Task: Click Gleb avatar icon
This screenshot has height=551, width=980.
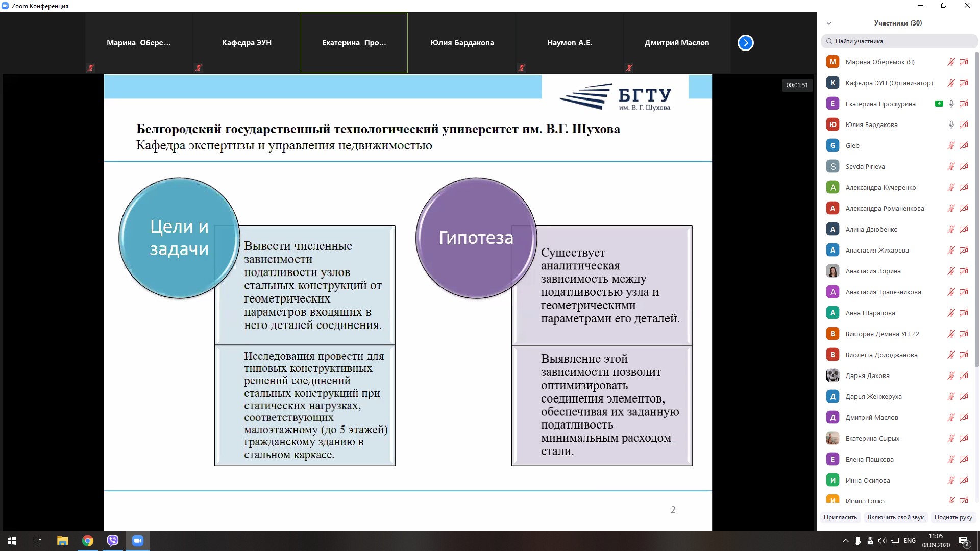Action: (x=832, y=145)
